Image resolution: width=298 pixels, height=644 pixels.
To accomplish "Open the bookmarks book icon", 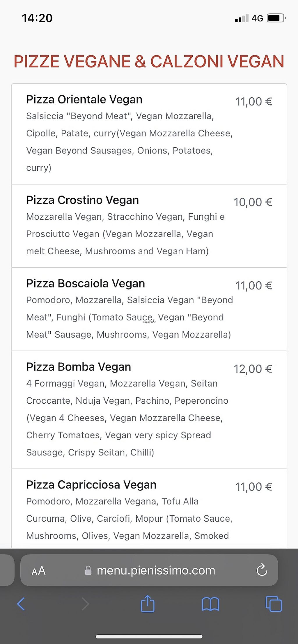I will pyautogui.click(x=210, y=604).
